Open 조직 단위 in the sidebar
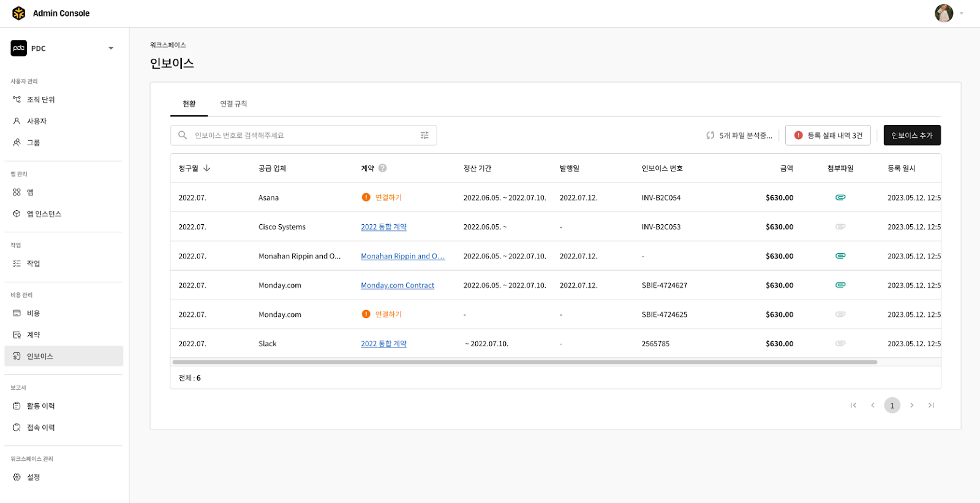This screenshot has width=980, height=503. (x=64, y=99)
